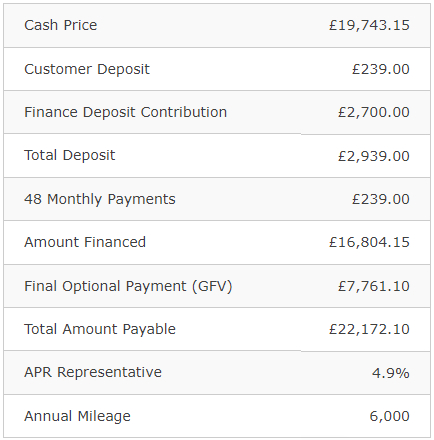Select the 4.9% APR value
The image size is (434, 440).
(x=391, y=373)
